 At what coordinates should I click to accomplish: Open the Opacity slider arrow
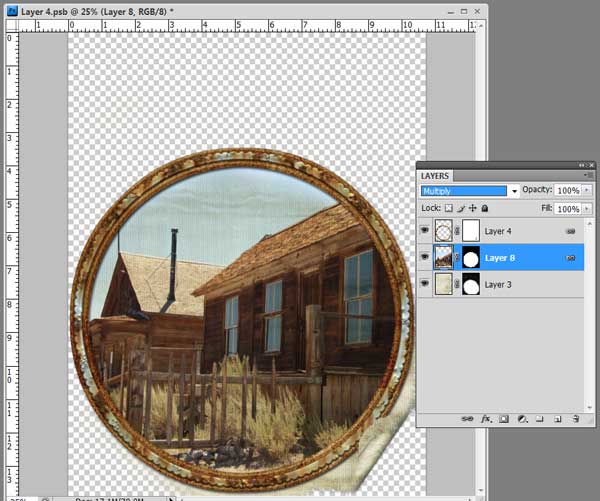[x=587, y=190]
